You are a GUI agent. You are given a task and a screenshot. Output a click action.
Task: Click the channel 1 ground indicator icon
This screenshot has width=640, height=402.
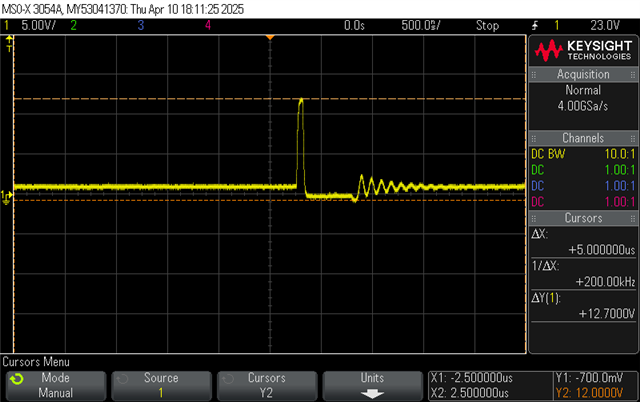(x=6, y=197)
